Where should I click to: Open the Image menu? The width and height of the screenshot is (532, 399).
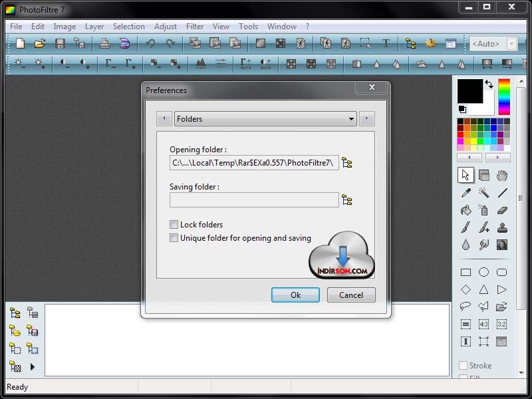pyautogui.click(x=65, y=27)
